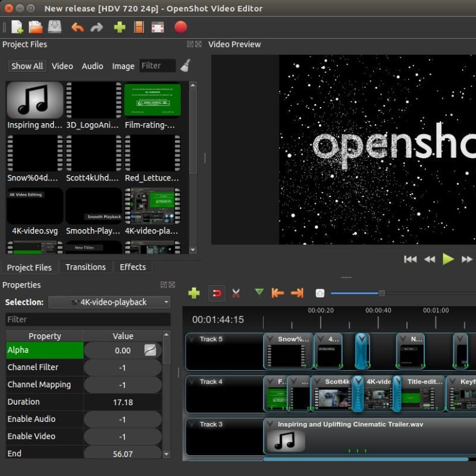Select the Show All filter button
476x476 pixels.
27,66
